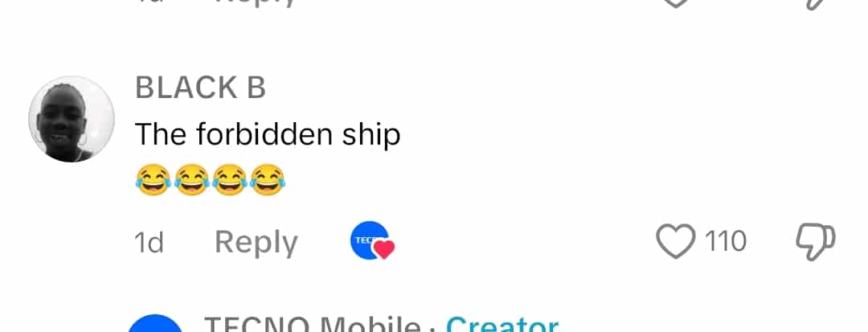868x332 pixels.
Task: Tap the Creator label next to TECNO Mobile
Action: 502,324
